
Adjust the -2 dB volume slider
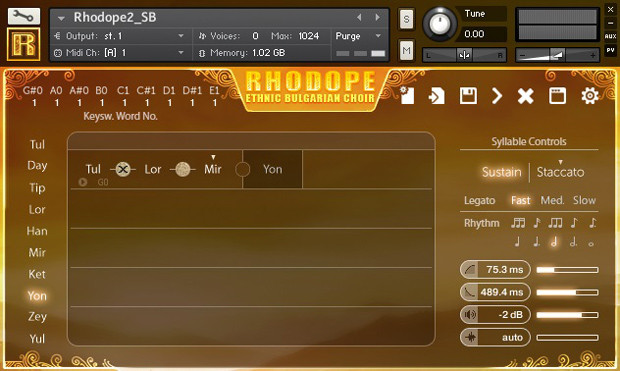567,315
